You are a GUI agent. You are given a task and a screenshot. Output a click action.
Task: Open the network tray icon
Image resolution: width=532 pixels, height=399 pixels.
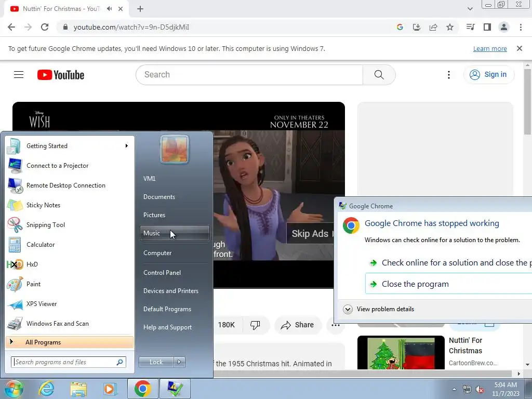tap(467, 390)
